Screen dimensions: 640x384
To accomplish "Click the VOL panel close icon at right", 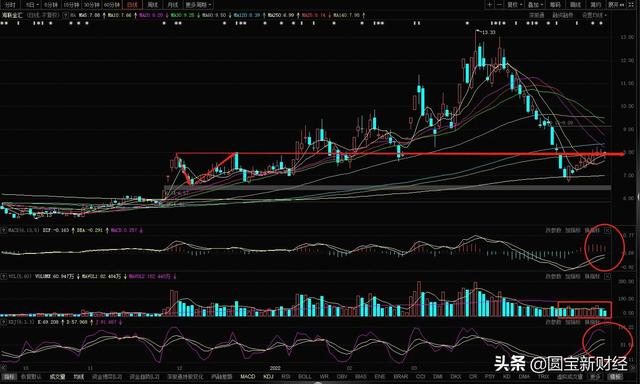I will [x=607, y=277].
